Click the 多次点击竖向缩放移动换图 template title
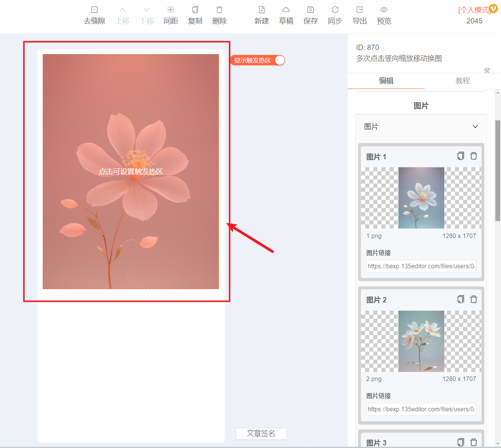 399,58
